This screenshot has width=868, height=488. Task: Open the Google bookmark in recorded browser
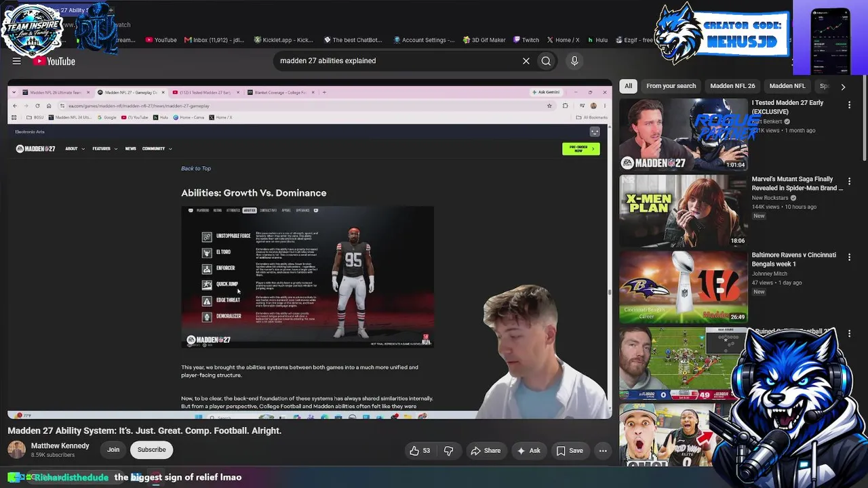[x=107, y=117]
